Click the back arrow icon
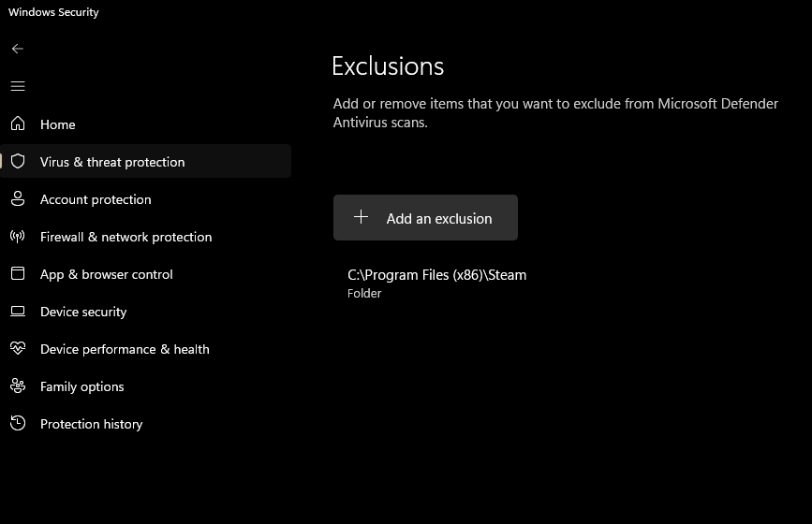Viewport: 812px width, 524px height. 17,49
